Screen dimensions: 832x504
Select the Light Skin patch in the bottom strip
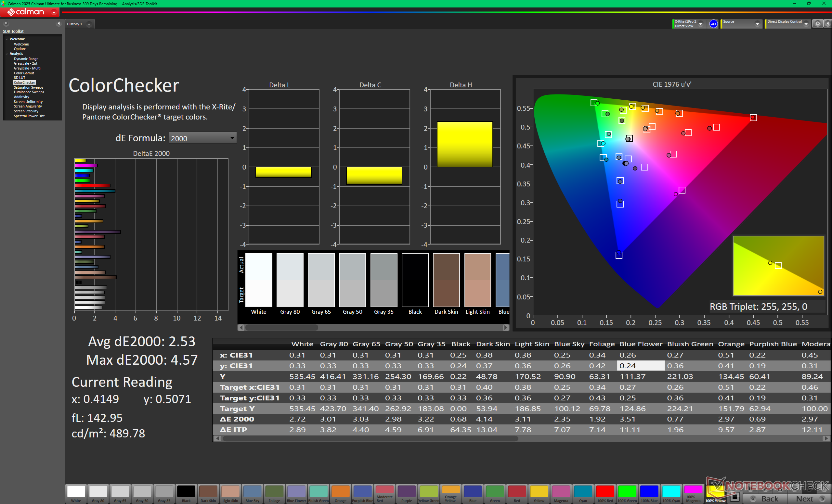[230, 494]
